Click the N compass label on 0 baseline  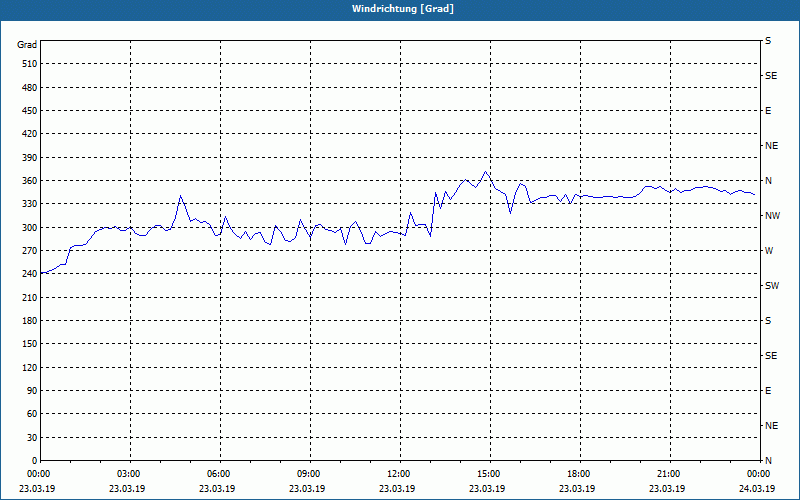tap(768, 461)
